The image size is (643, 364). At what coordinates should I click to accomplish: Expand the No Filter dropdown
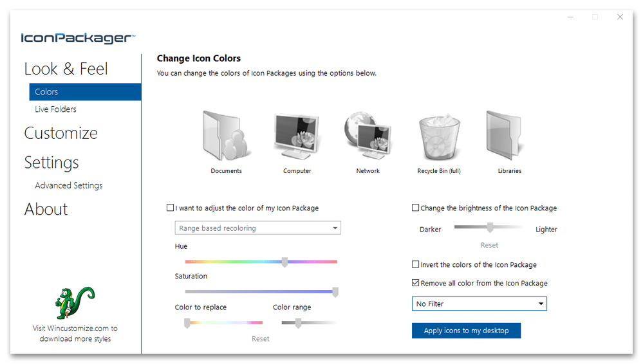click(x=479, y=304)
